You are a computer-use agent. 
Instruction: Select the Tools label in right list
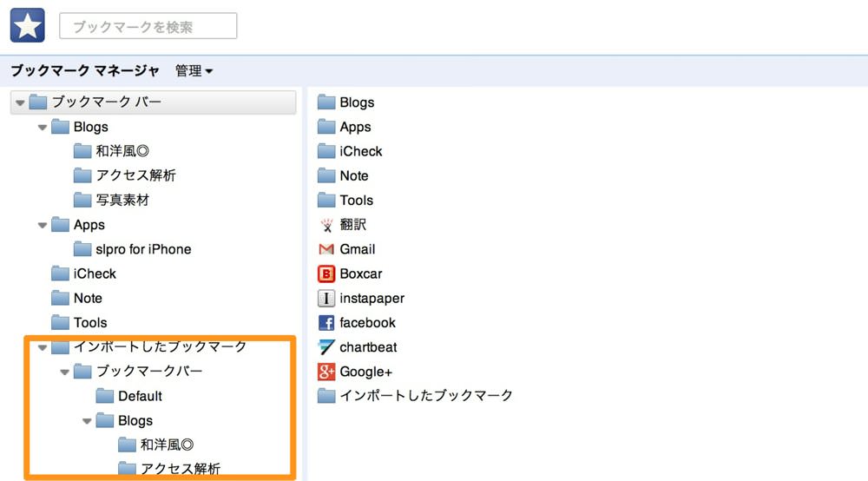[x=357, y=200]
